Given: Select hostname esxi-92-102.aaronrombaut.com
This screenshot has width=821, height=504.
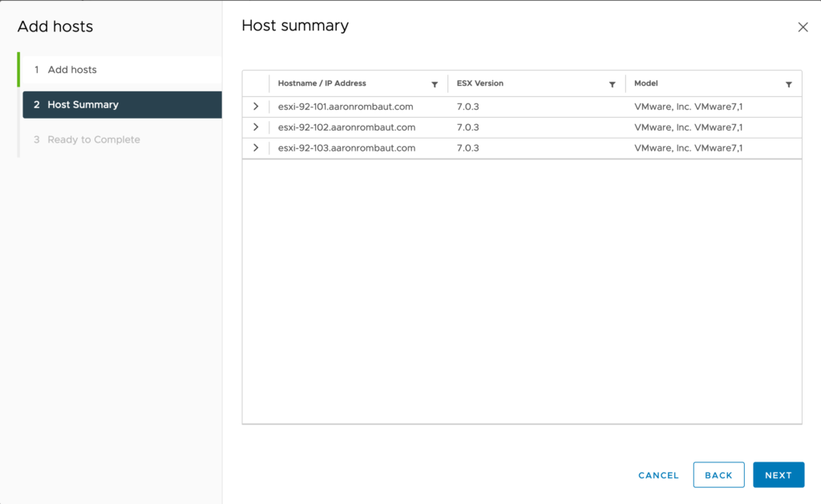Looking at the screenshot, I should tap(346, 127).
